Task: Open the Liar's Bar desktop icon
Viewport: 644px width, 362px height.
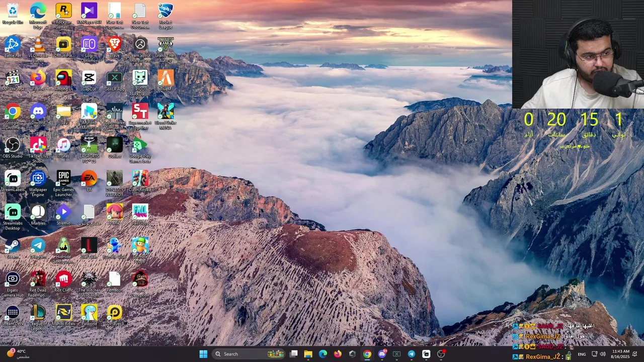Action: coord(89,248)
